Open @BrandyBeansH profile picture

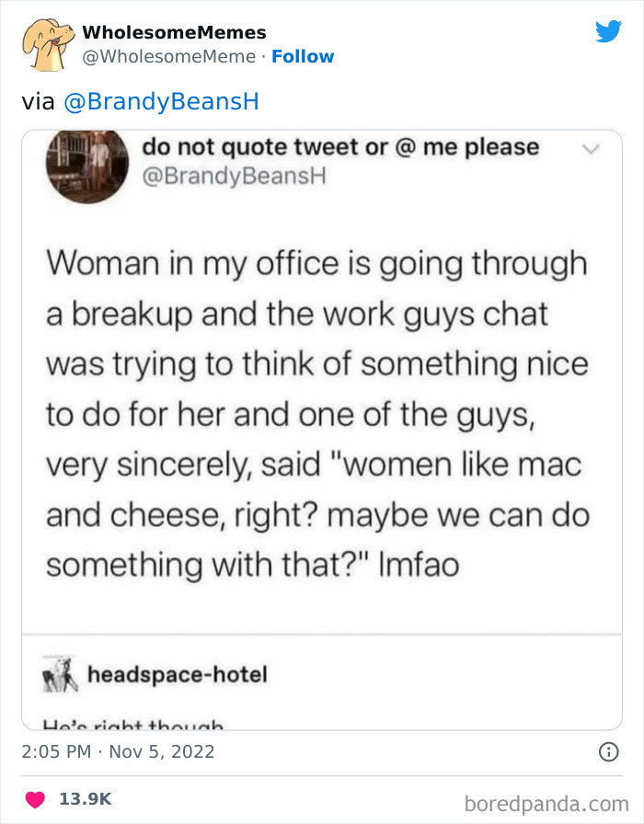86,166
